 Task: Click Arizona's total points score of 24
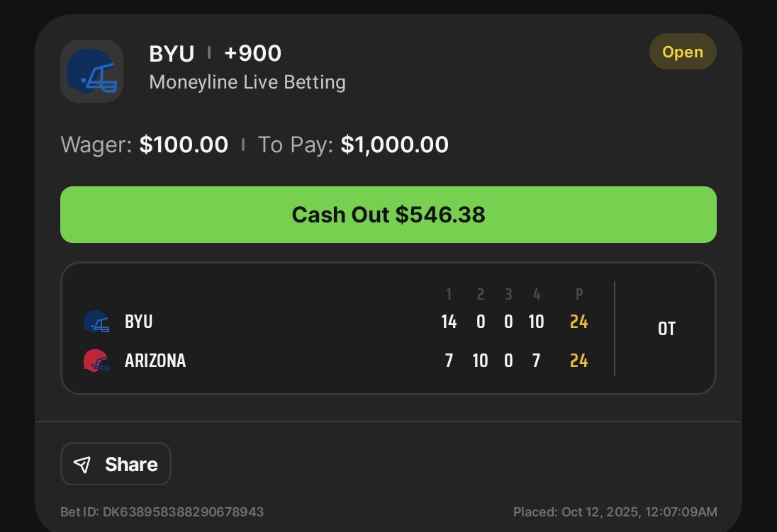point(578,361)
